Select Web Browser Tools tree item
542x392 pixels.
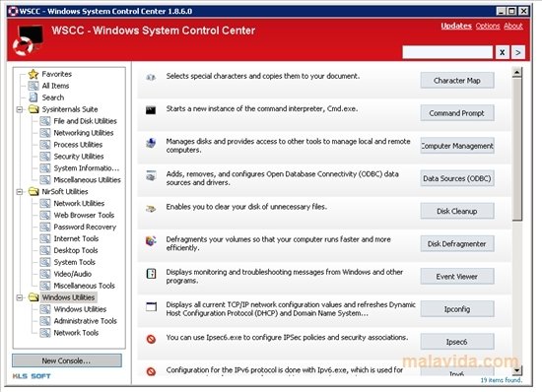[84, 215]
